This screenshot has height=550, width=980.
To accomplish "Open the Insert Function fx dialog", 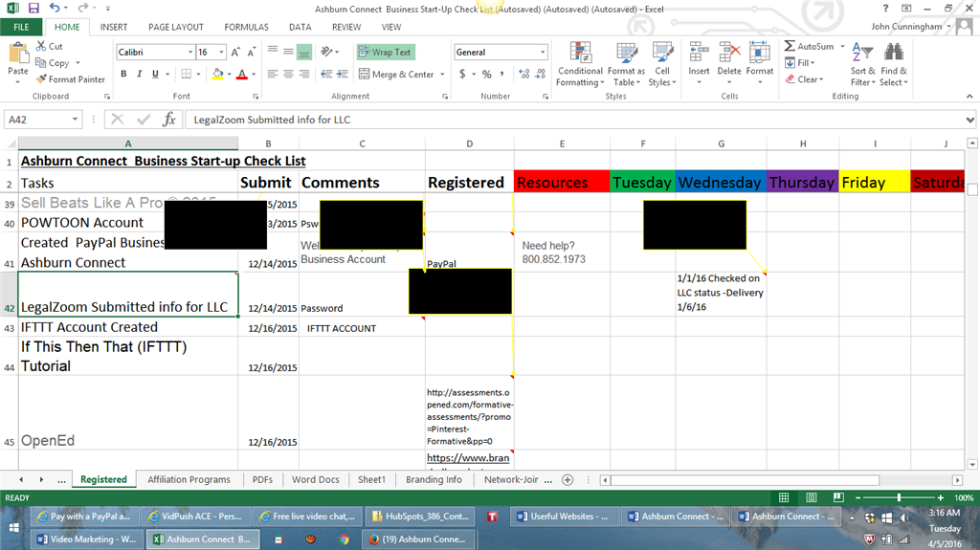I will [168, 120].
